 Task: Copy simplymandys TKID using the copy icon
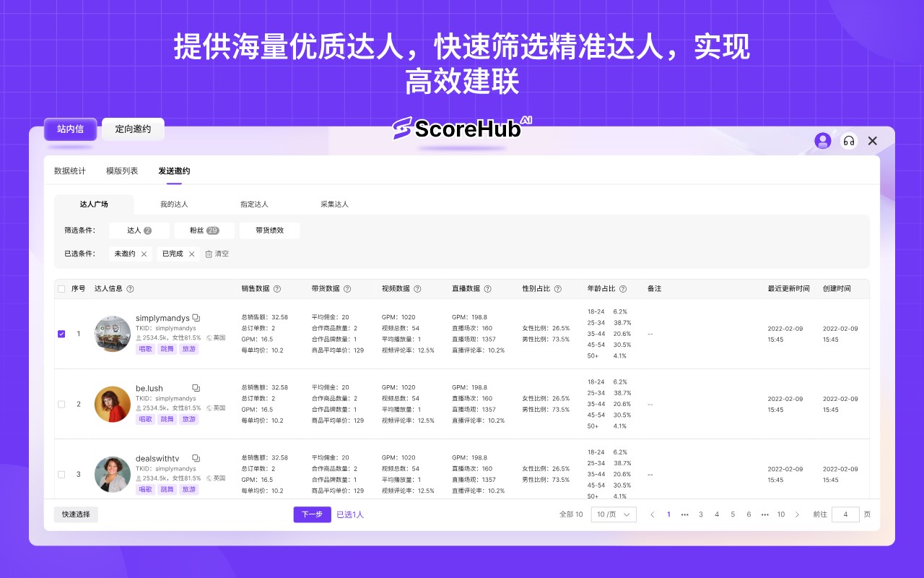(x=196, y=318)
